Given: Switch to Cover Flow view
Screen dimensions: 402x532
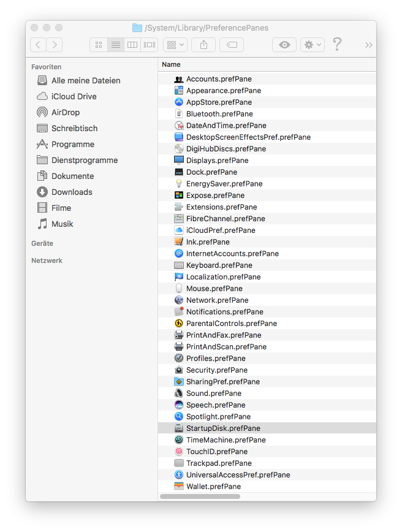Looking at the screenshot, I should (150, 45).
